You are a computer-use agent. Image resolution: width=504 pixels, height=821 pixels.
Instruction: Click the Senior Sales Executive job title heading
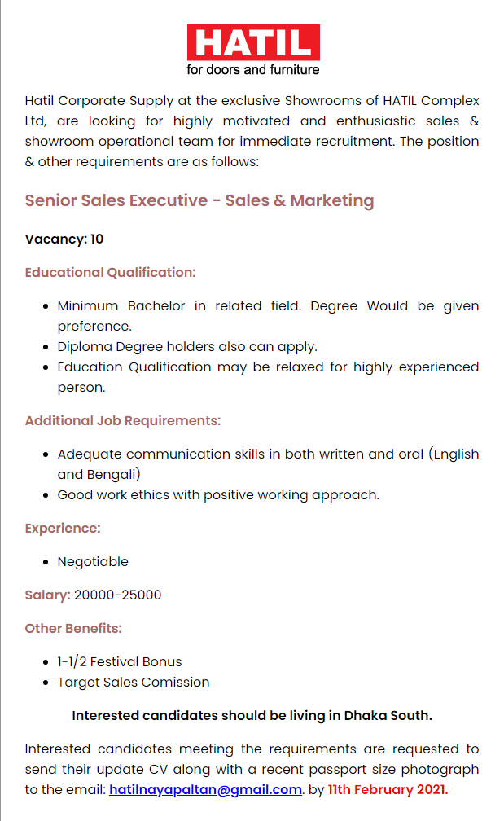pyautogui.click(x=199, y=200)
